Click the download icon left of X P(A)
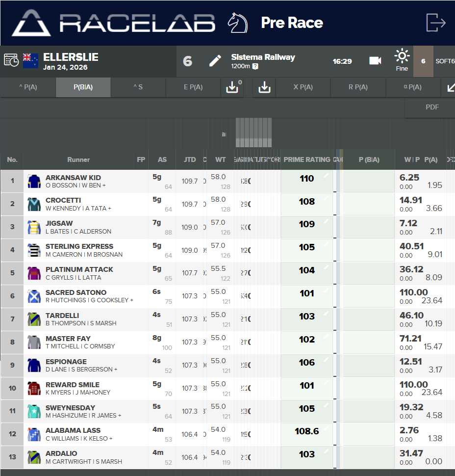Viewport: 455px width, 476px height. tap(264, 87)
